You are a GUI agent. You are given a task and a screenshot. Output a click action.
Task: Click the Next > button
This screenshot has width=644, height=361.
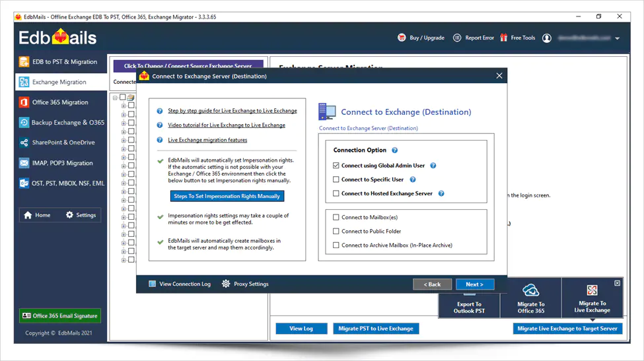(475, 284)
